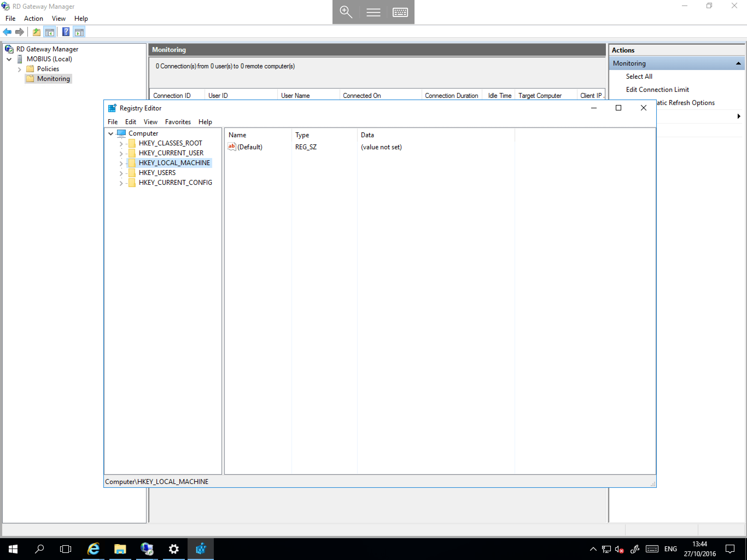The image size is (747, 560).
Task: Open the export list toolbar icon
Action: click(36, 32)
